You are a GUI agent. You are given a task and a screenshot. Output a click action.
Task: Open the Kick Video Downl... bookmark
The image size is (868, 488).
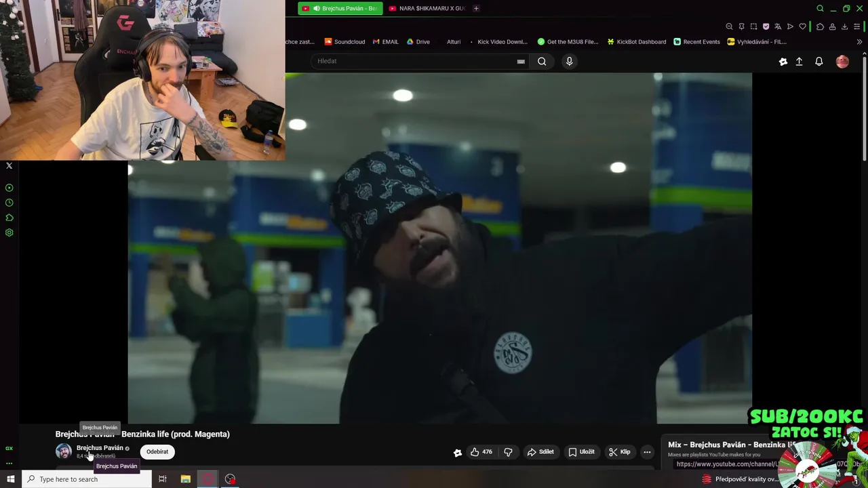(x=498, y=42)
